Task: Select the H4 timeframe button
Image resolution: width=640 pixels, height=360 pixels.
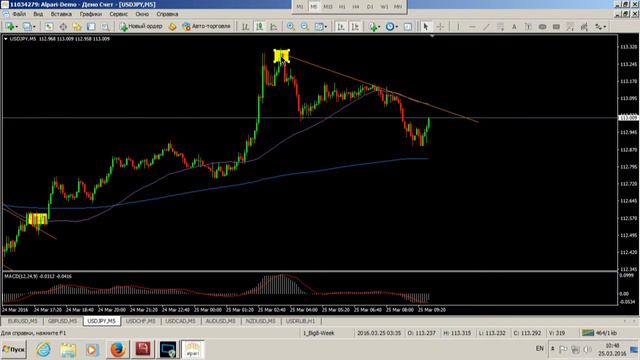Action: point(356,7)
